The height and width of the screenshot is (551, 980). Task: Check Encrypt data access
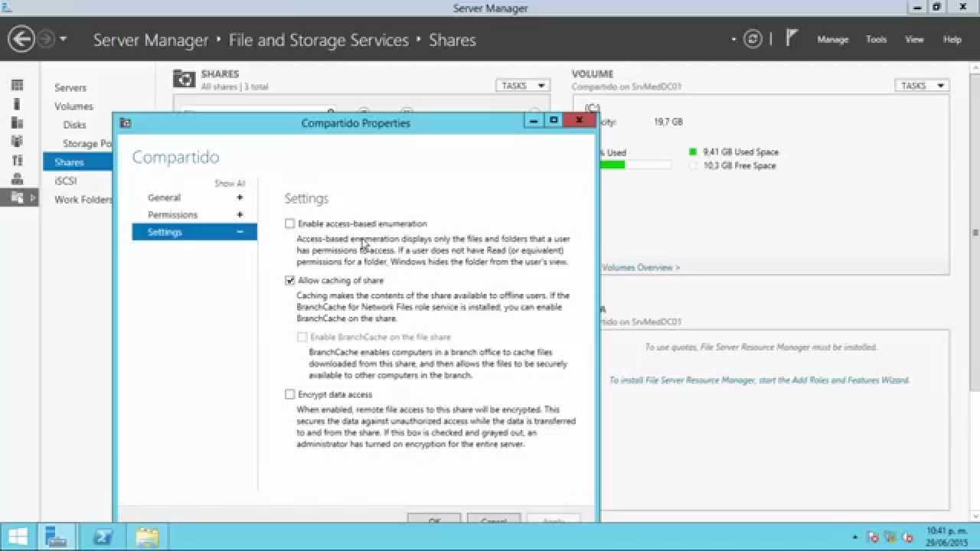289,394
